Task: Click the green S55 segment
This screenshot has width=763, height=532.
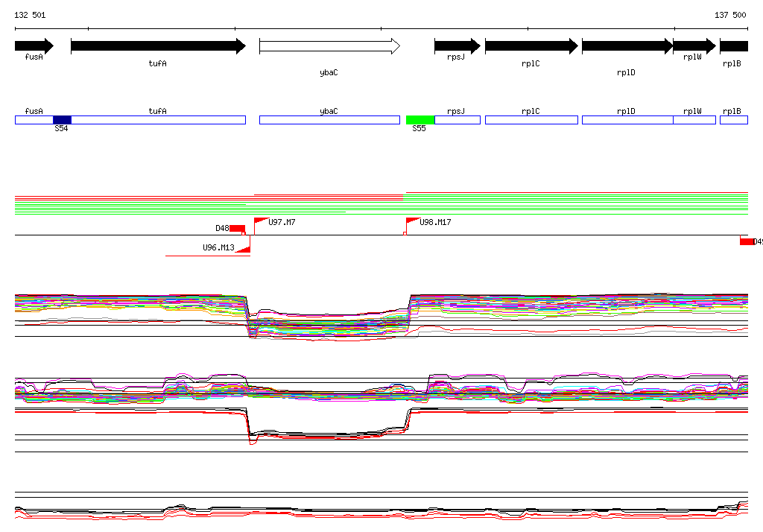Action: coord(420,120)
